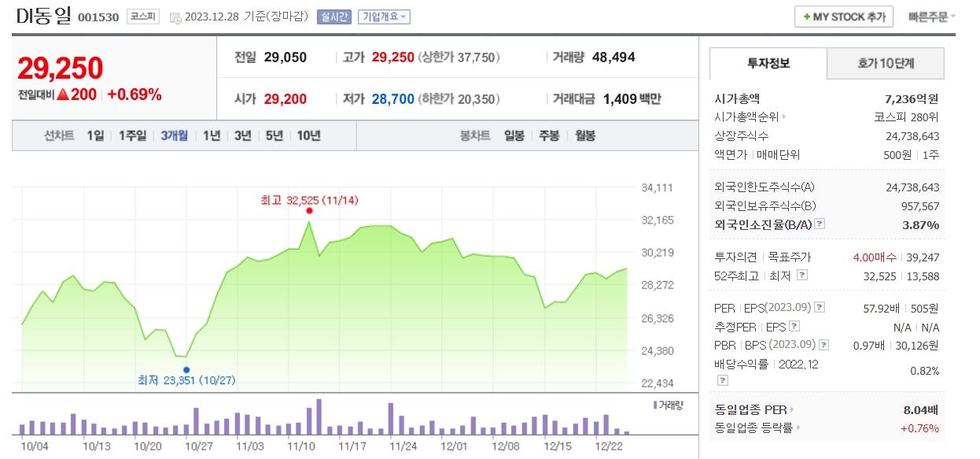
Task: Click the 0.97배 PBR value
Action: [869, 345]
